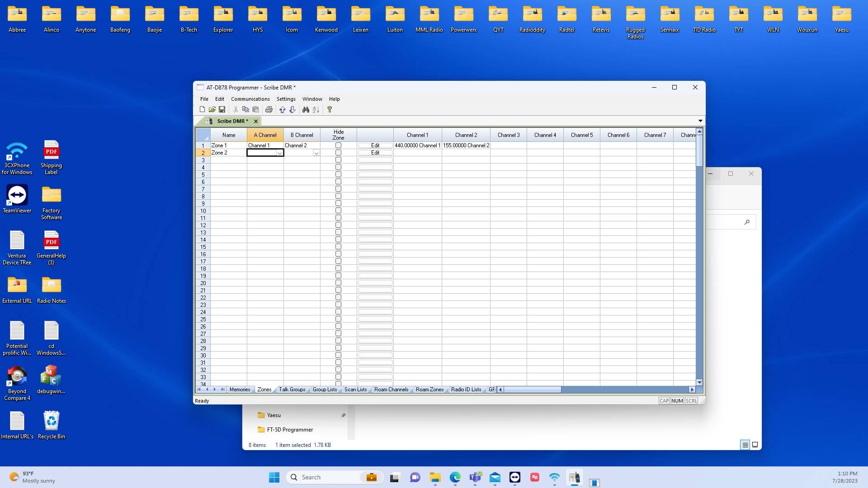Create a new file with toolbar New icon

pyautogui.click(x=202, y=109)
